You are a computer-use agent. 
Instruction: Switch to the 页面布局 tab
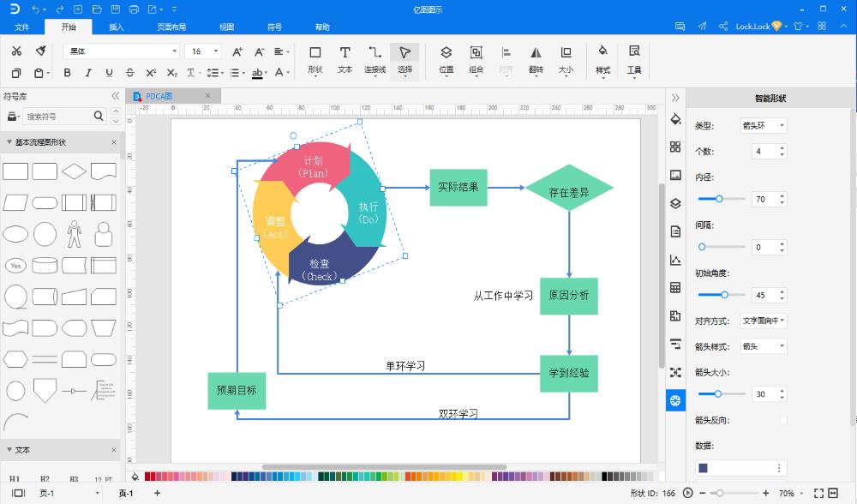pyautogui.click(x=171, y=27)
